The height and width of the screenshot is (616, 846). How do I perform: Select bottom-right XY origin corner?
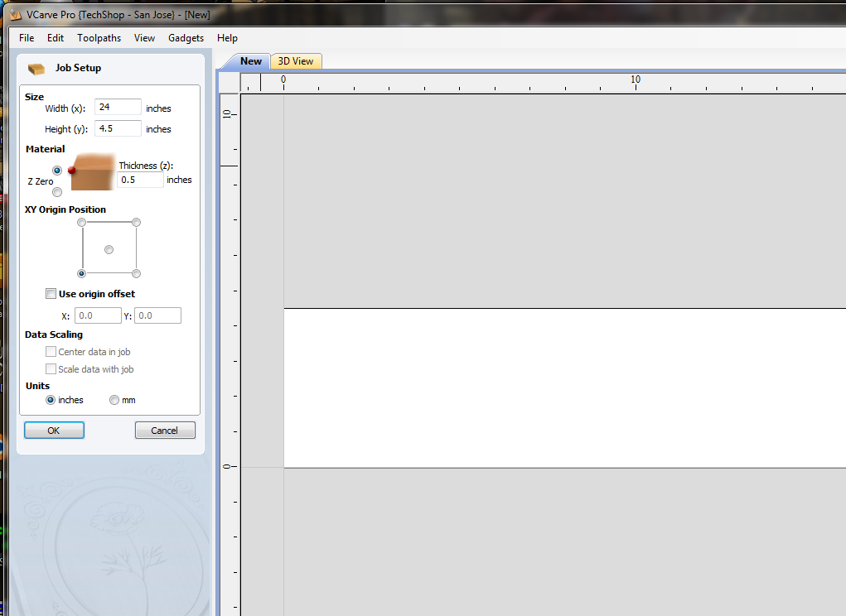136,274
